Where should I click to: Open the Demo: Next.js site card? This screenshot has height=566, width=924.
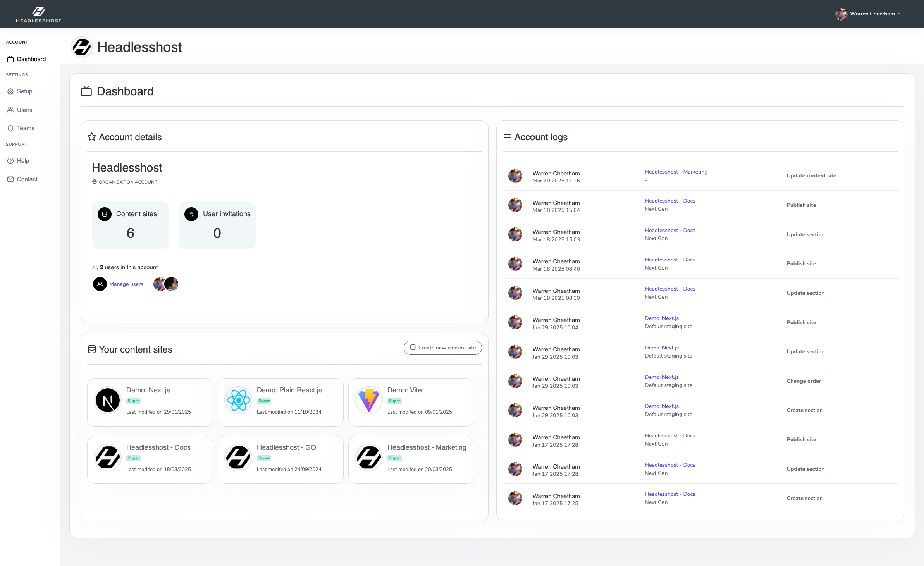[x=150, y=402]
